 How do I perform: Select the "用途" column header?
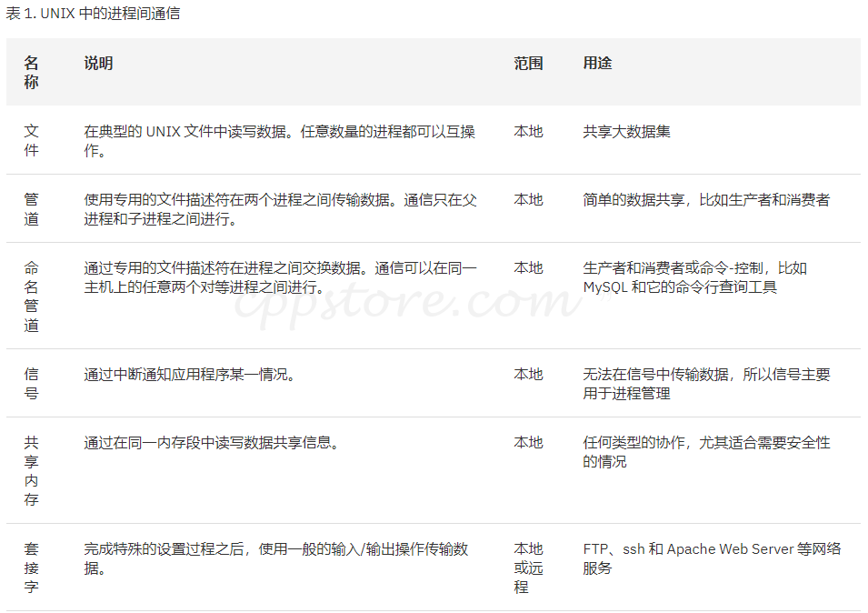coord(597,63)
